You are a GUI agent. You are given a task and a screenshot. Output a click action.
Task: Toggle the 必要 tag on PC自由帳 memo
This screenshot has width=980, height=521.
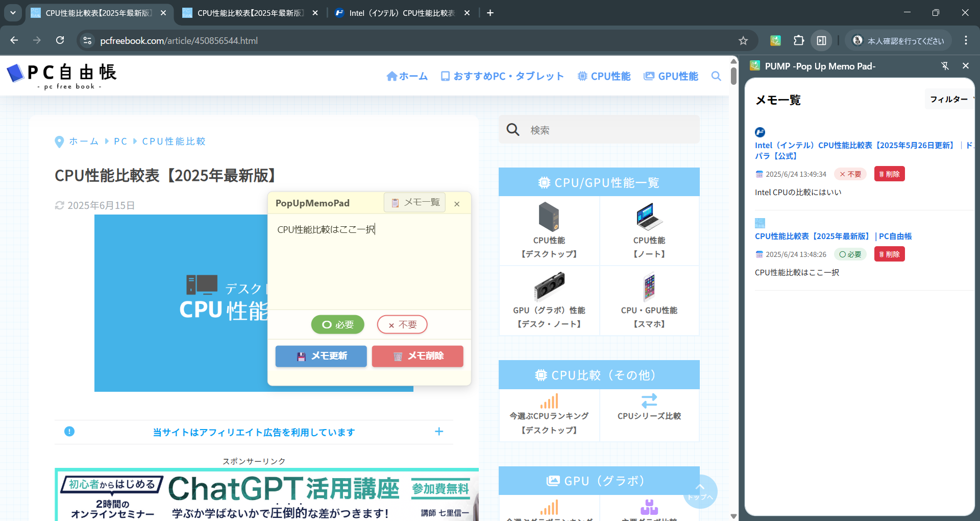click(850, 254)
